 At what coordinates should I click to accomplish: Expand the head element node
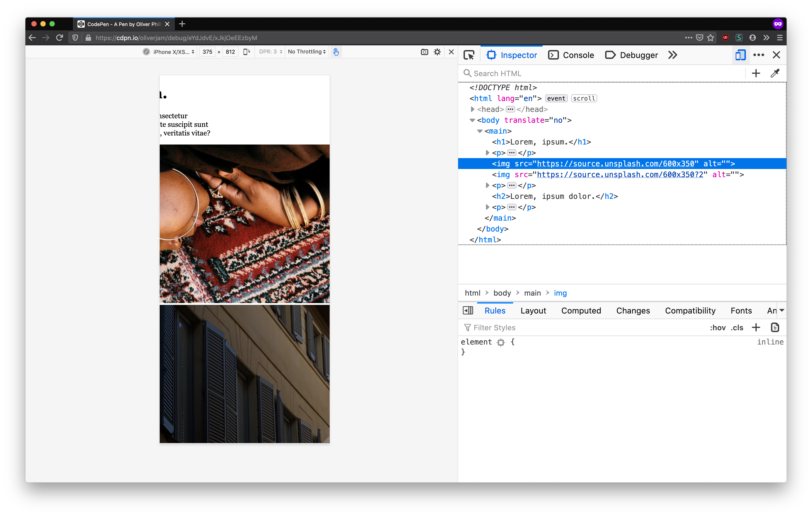point(472,109)
